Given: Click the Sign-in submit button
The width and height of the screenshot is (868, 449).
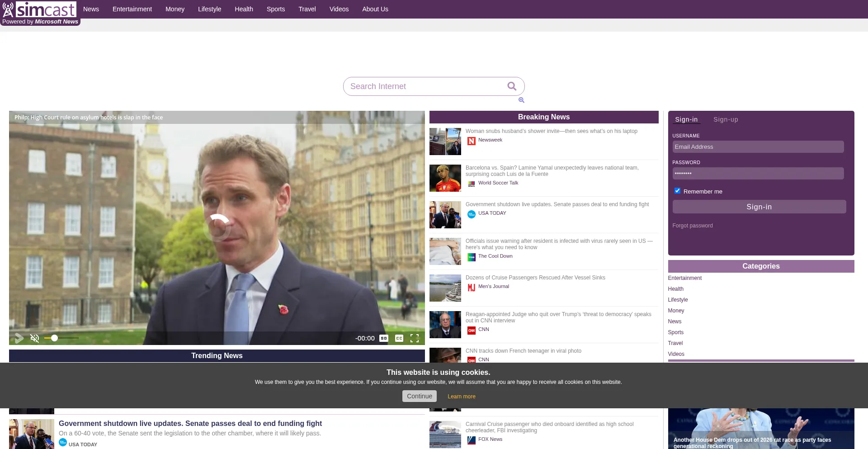Looking at the screenshot, I should pos(759,207).
